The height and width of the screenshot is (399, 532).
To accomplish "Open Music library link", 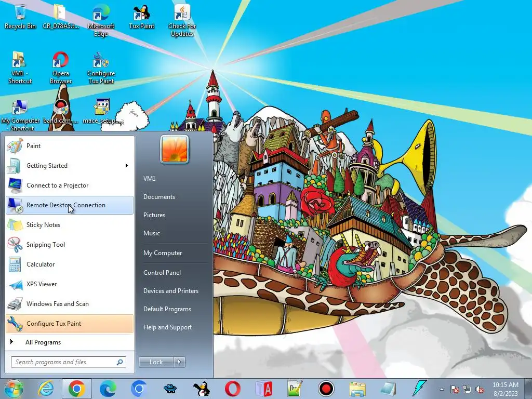I will coord(151,233).
